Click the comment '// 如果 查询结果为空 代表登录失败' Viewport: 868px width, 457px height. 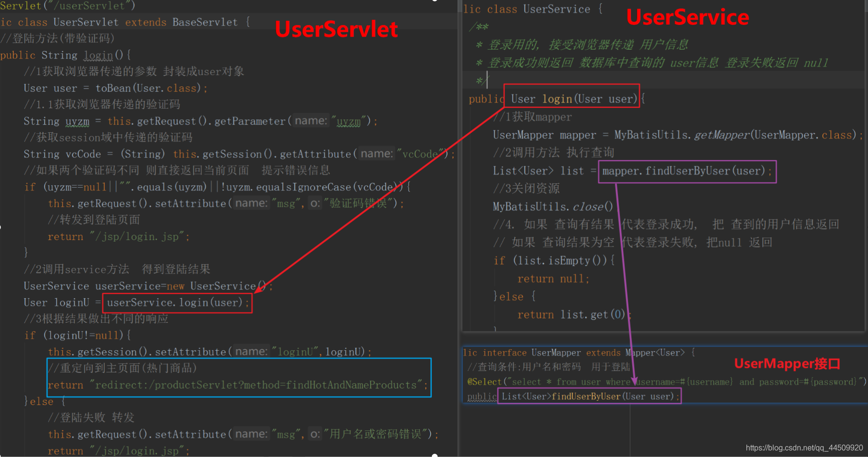click(632, 242)
